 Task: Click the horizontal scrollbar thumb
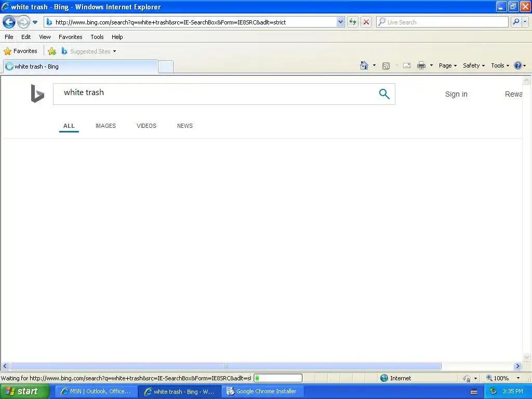tap(225, 366)
